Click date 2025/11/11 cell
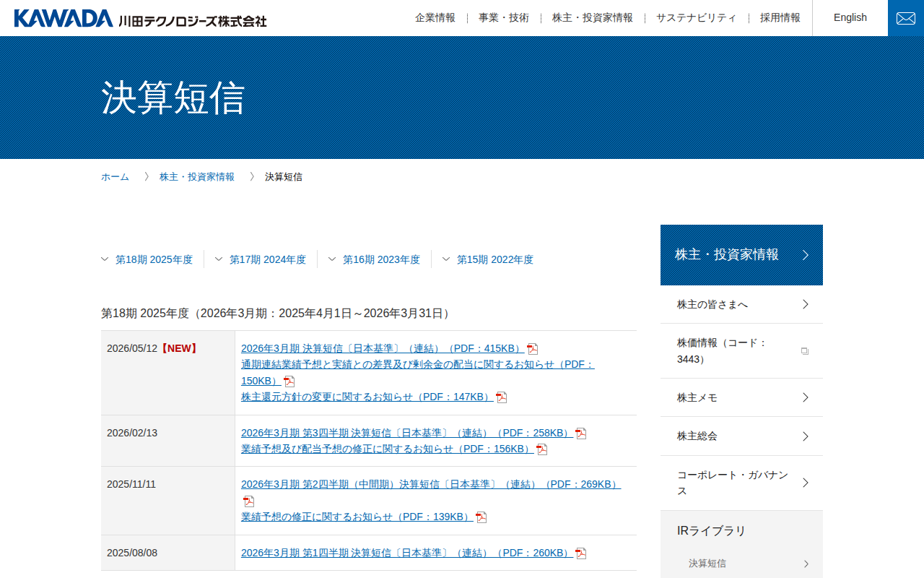 (168, 501)
